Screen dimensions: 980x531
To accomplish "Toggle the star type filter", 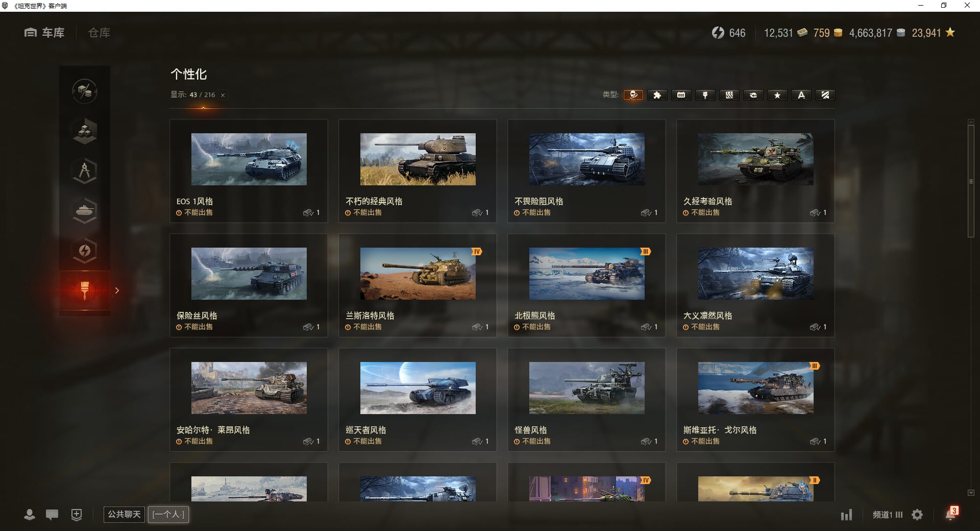I will pyautogui.click(x=777, y=95).
